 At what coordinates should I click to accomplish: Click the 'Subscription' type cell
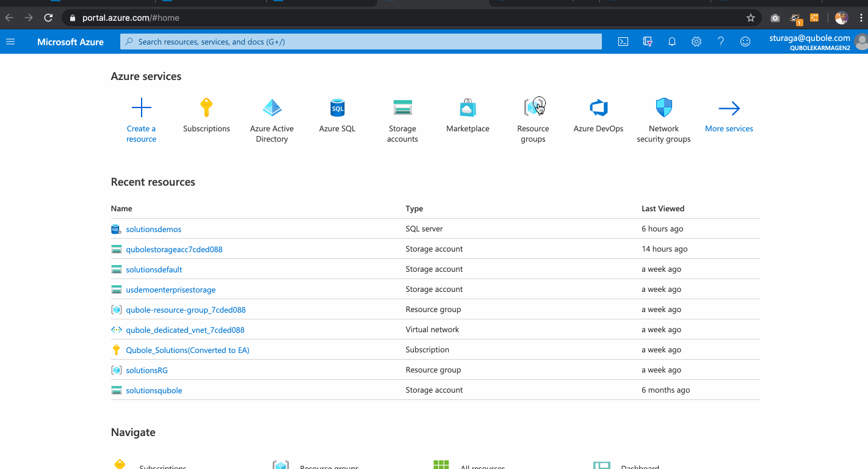427,350
